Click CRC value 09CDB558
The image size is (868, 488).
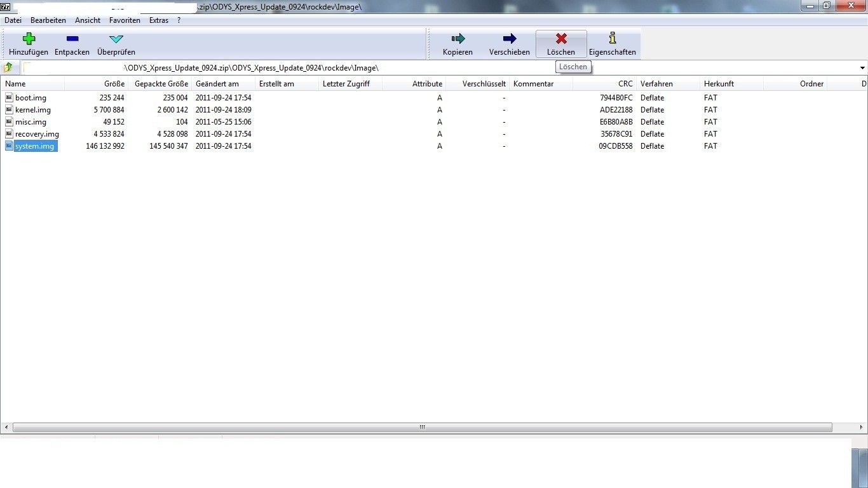pos(616,146)
